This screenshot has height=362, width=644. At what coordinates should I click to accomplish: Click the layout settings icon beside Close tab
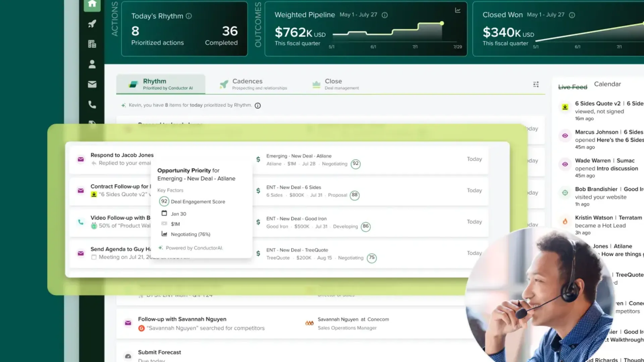click(x=536, y=84)
